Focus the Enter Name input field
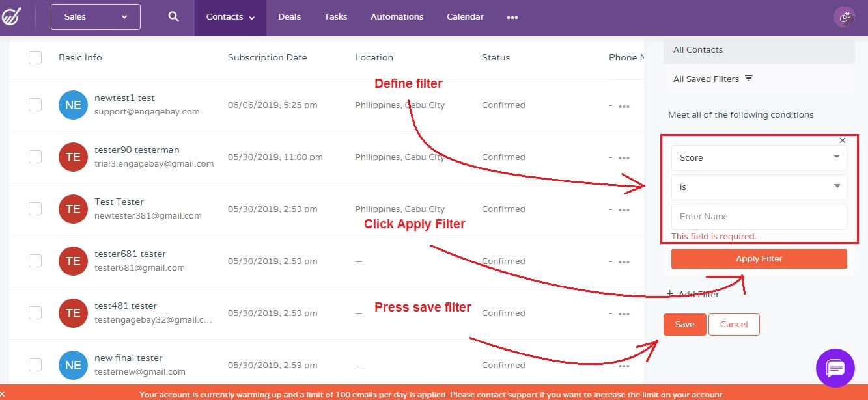 (x=759, y=217)
